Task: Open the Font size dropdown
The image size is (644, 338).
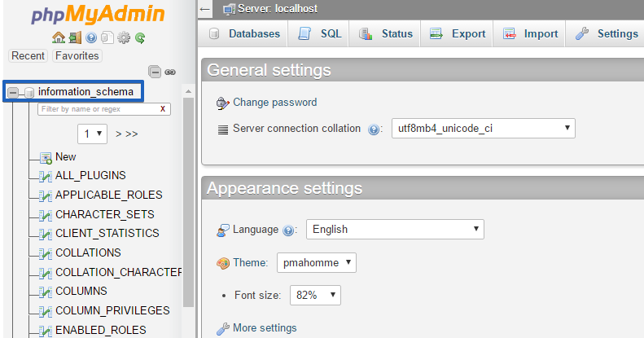Action: [315, 295]
